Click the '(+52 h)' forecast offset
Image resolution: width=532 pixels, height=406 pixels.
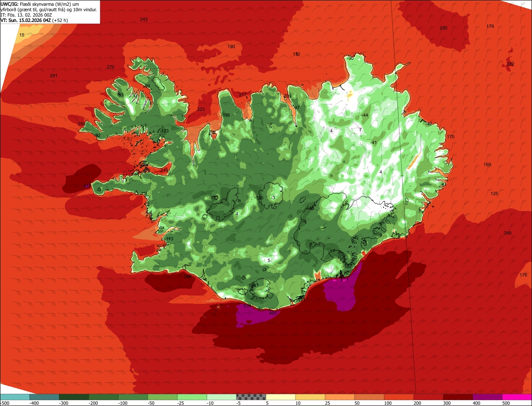pyautogui.click(x=60, y=20)
